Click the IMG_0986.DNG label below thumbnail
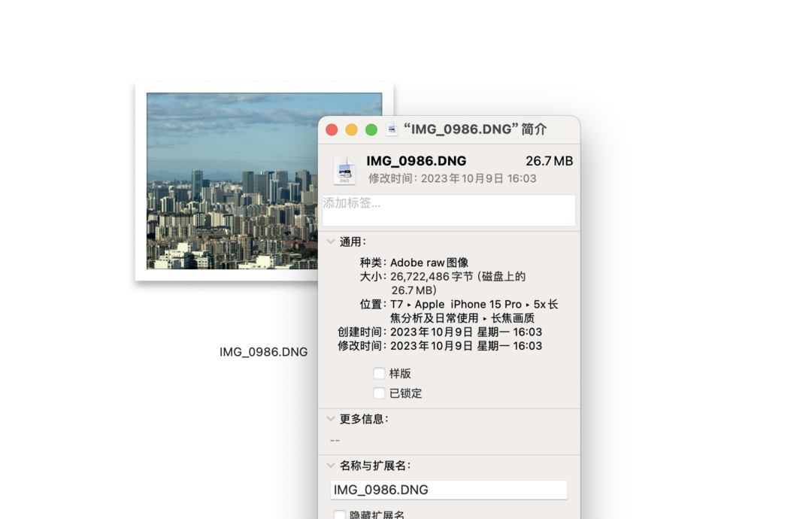 pos(263,352)
